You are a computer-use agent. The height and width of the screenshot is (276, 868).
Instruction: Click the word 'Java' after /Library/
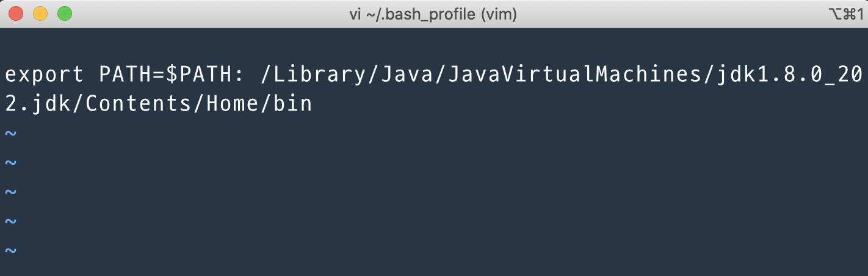pyautogui.click(x=407, y=74)
